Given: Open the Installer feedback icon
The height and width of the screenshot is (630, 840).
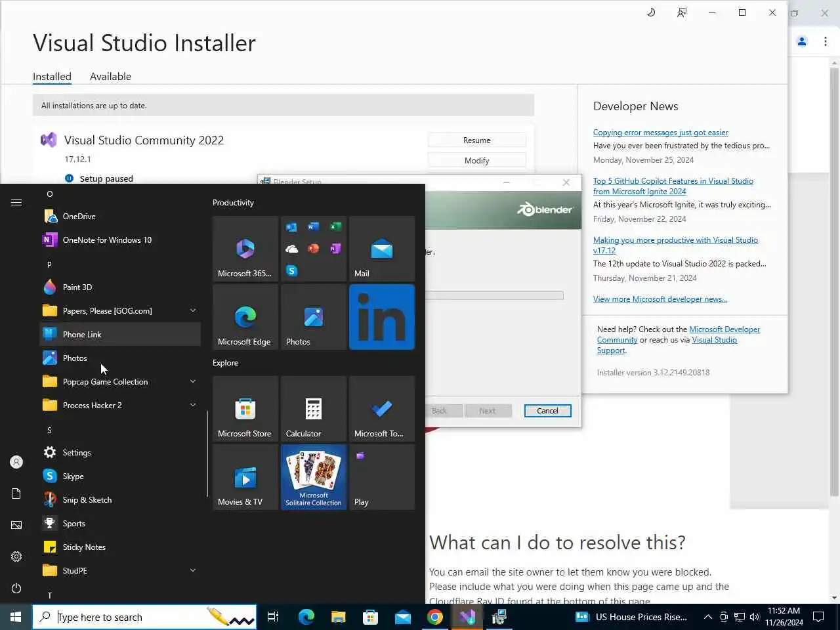Looking at the screenshot, I should click(682, 12).
